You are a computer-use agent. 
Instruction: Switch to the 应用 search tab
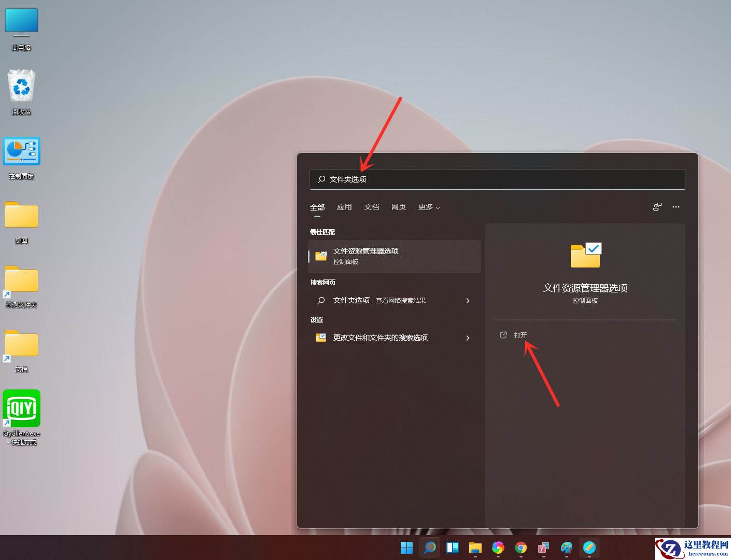coord(344,207)
